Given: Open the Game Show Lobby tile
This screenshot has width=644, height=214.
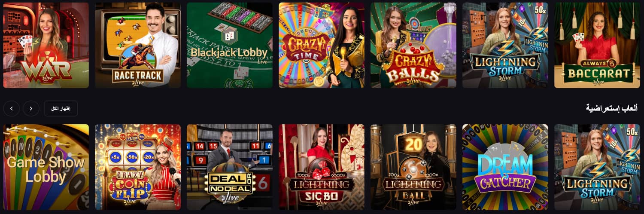Looking at the screenshot, I should click(x=46, y=167).
